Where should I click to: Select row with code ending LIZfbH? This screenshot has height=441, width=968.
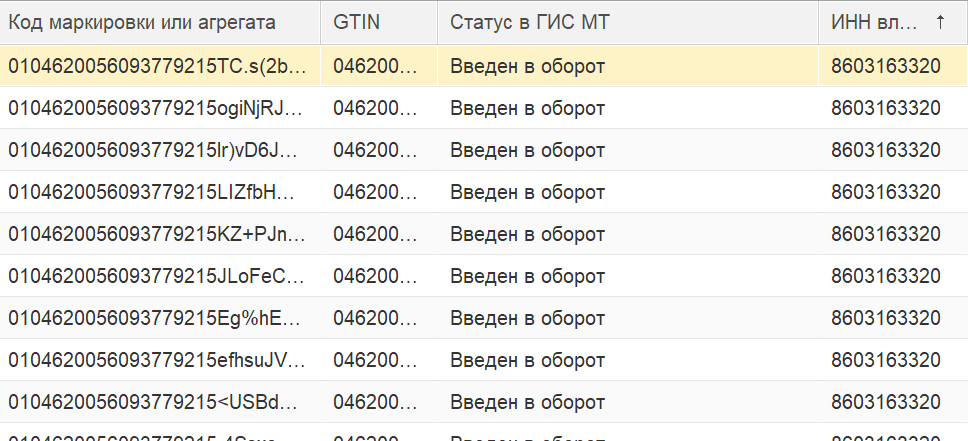(x=484, y=192)
